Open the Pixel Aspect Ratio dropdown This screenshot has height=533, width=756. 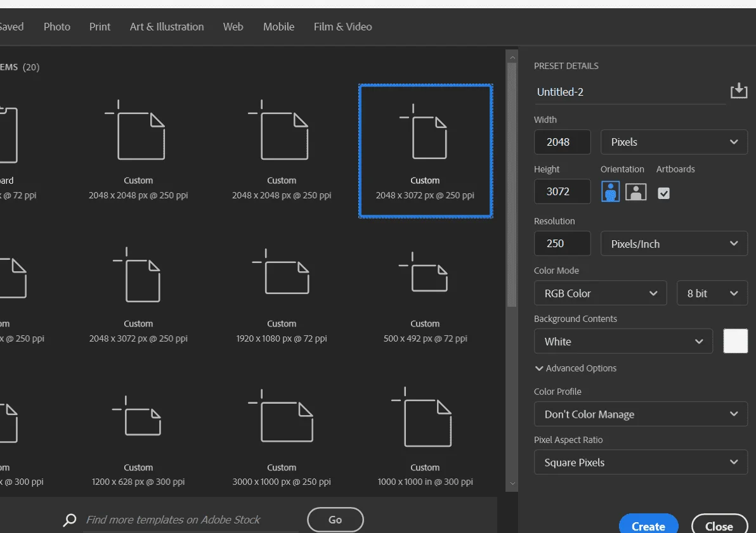[x=641, y=462]
